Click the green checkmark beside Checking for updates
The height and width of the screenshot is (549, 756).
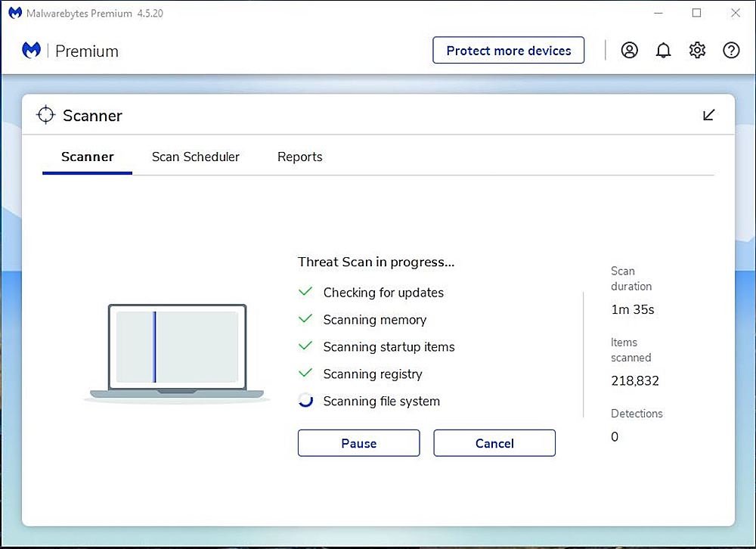click(305, 292)
